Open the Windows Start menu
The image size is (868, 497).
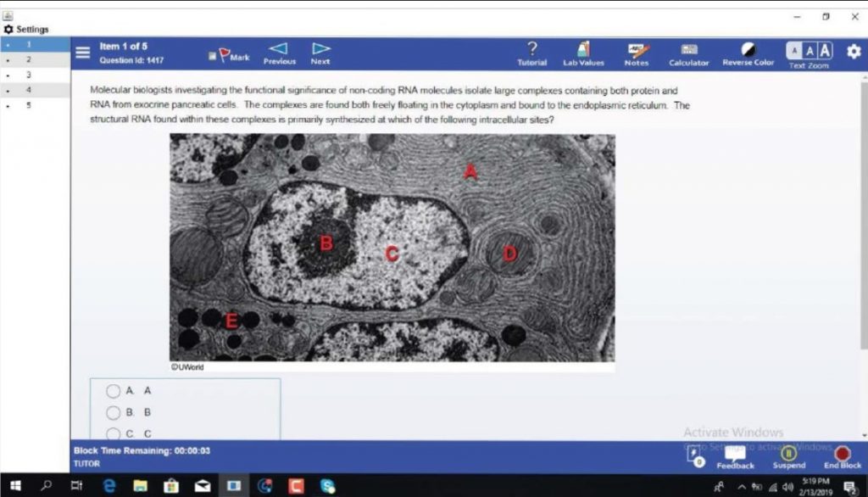[x=15, y=486]
